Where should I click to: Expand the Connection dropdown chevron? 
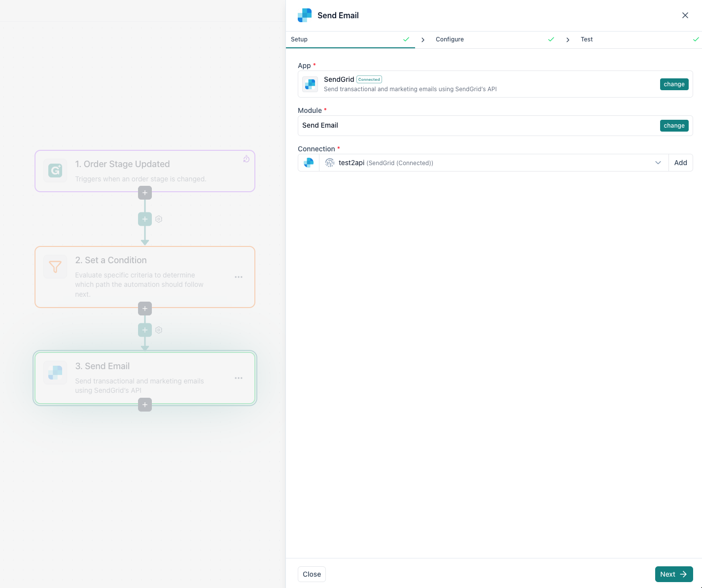click(658, 163)
